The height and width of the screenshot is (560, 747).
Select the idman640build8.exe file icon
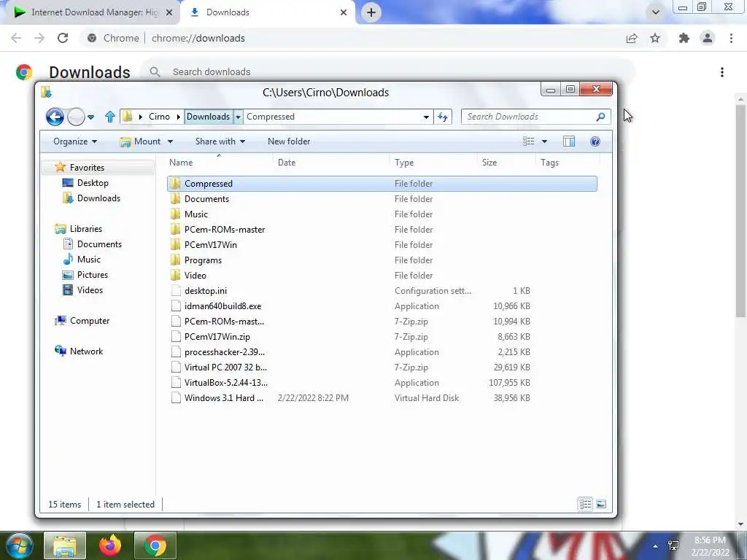[x=176, y=306]
